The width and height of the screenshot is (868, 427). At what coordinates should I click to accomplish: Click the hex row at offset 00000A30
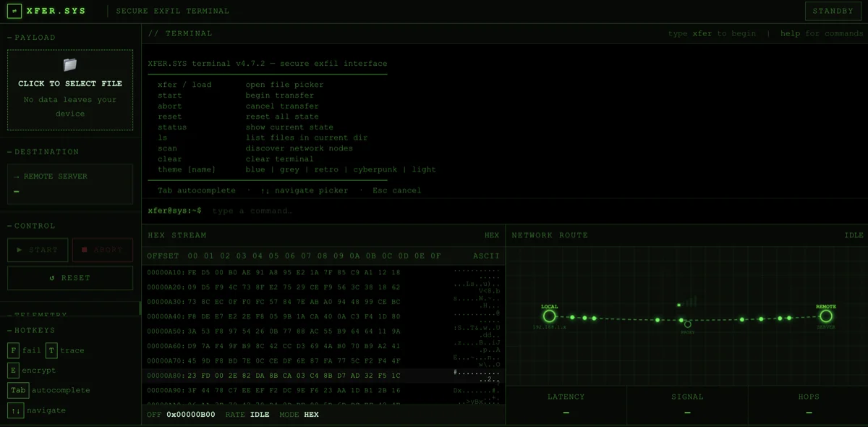[x=323, y=302]
